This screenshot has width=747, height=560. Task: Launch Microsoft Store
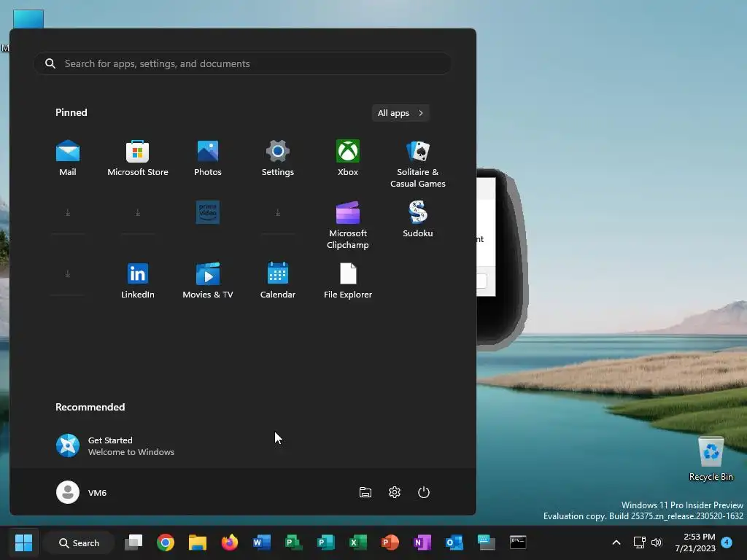coord(138,158)
